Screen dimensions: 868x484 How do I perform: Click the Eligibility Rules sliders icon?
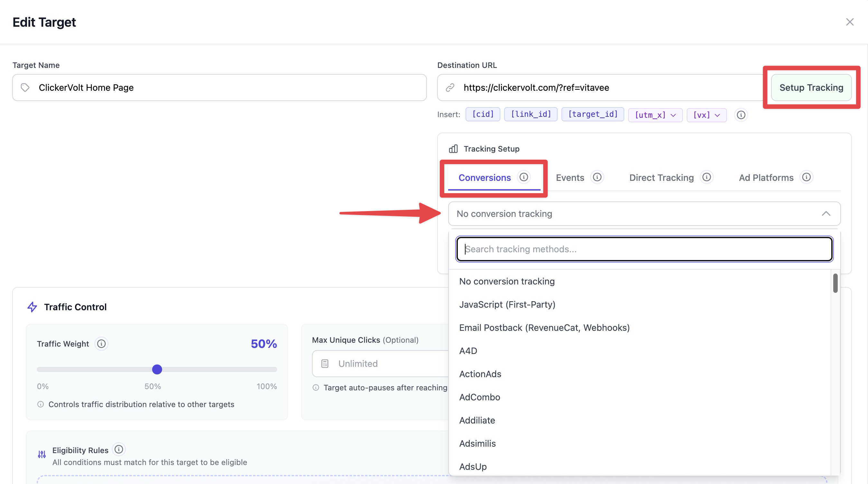click(x=42, y=454)
